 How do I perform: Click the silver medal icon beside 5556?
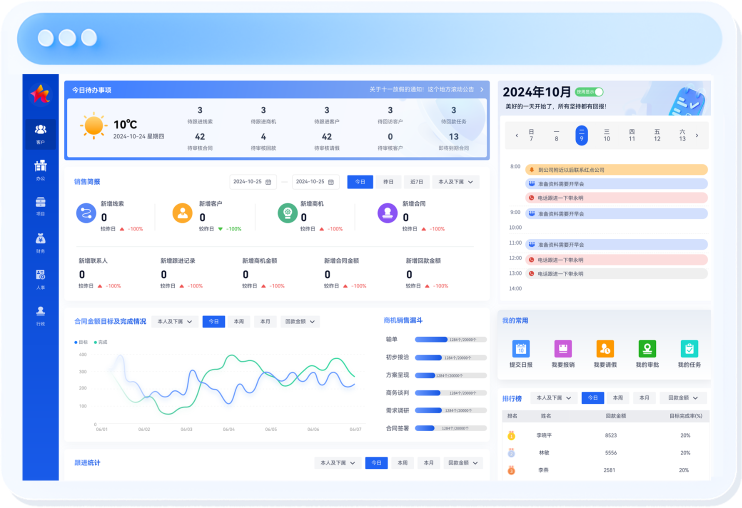click(x=511, y=453)
